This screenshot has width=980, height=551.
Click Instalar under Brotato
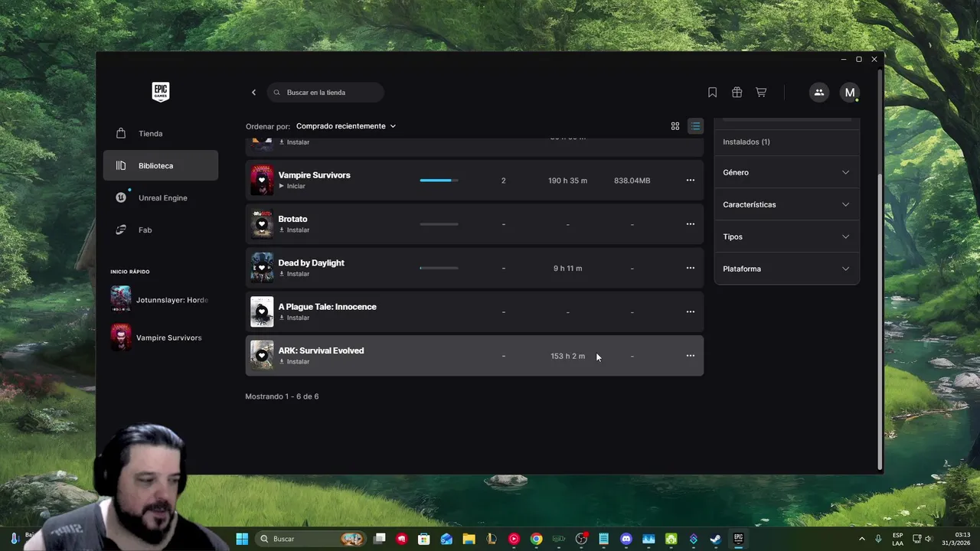(x=294, y=230)
